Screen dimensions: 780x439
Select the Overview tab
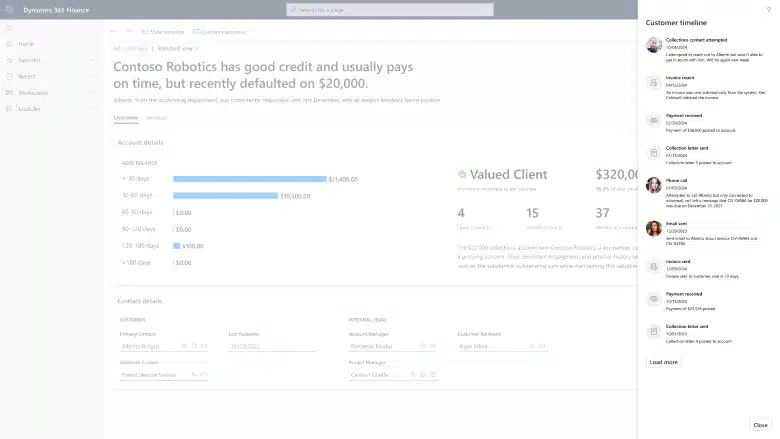click(126, 118)
